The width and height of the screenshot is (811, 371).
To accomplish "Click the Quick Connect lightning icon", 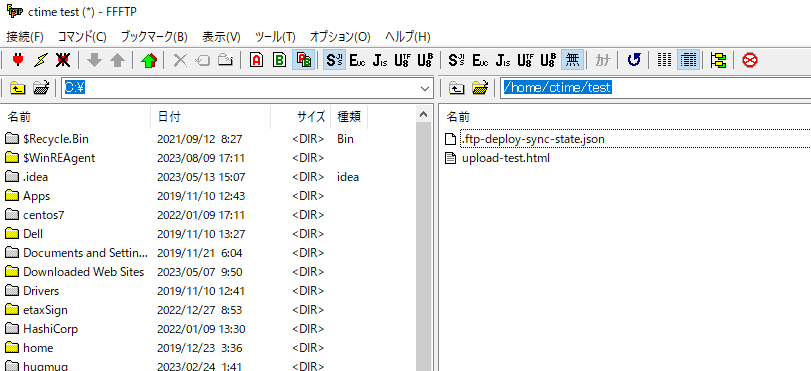I will 41,61.
